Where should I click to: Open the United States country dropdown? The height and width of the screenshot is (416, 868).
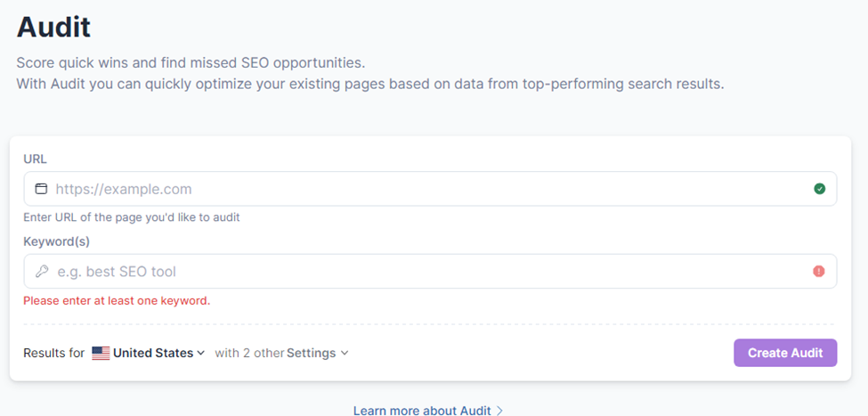coord(153,353)
